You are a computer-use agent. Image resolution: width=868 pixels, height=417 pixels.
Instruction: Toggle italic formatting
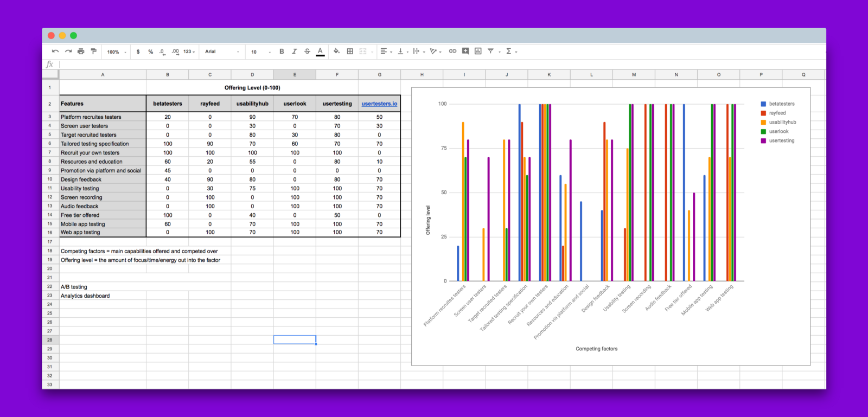pyautogui.click(x=295, y=52)
